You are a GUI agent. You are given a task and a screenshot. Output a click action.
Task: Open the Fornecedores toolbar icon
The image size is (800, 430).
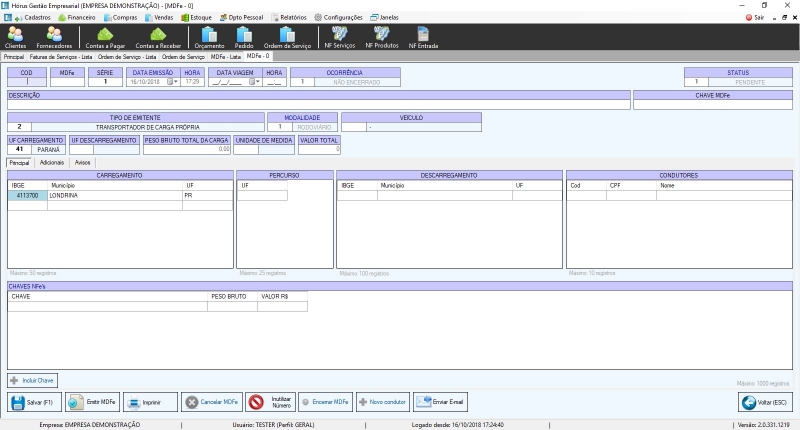pyautogui.click(x=54, y=37)
